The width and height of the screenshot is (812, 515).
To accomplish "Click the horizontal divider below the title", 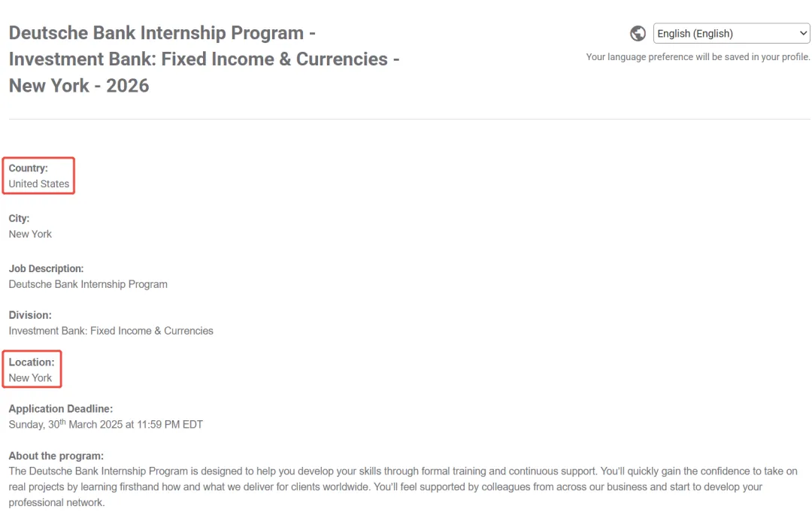I will click(x=409, y=119).
